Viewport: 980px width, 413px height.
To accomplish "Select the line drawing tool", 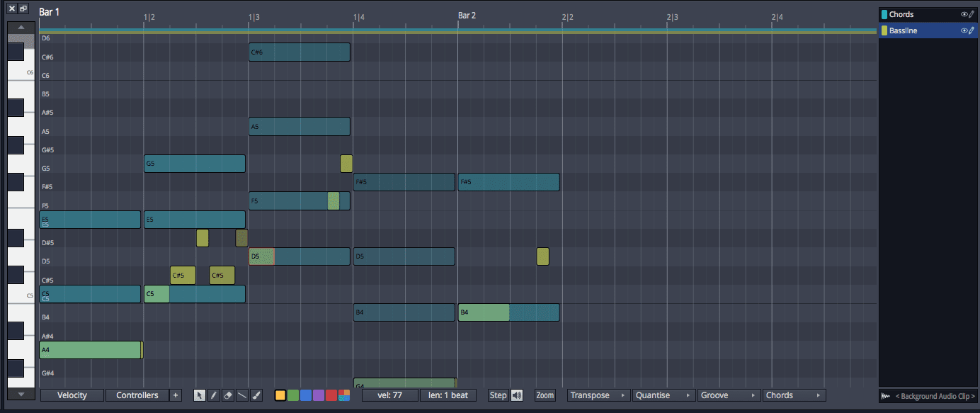I will [241, 395].
